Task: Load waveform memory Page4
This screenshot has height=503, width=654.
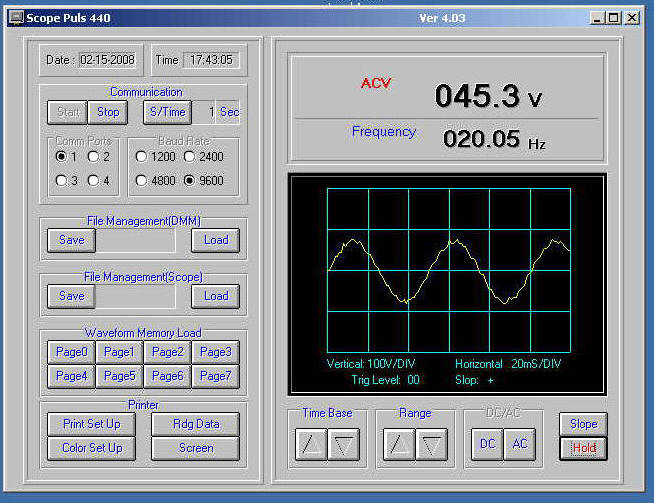Action: pyautogui.click(x=71, y=377)
